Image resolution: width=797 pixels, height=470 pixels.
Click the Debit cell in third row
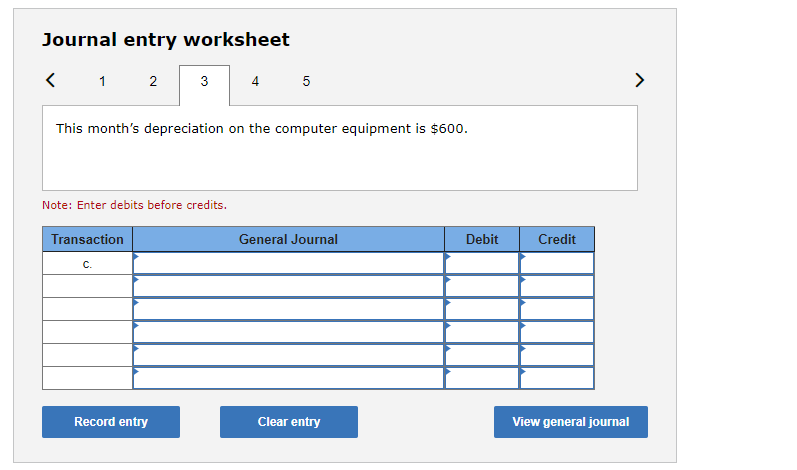tap(482, 309)
